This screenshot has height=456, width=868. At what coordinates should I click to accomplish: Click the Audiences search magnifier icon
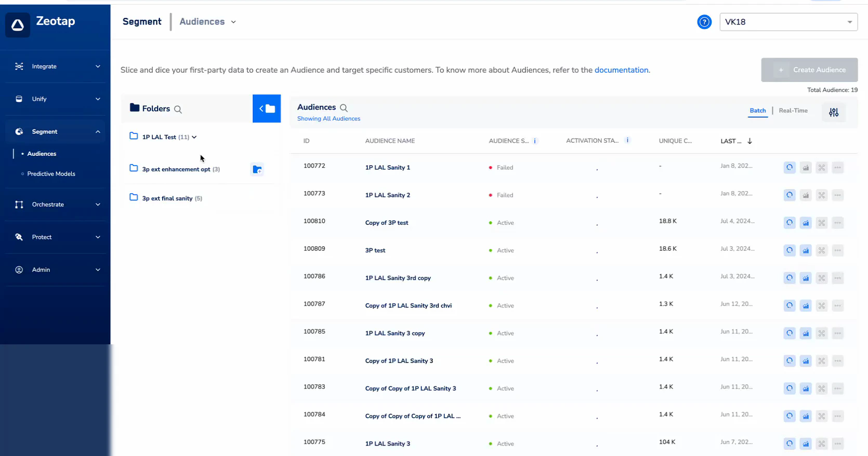pos(344,108)
